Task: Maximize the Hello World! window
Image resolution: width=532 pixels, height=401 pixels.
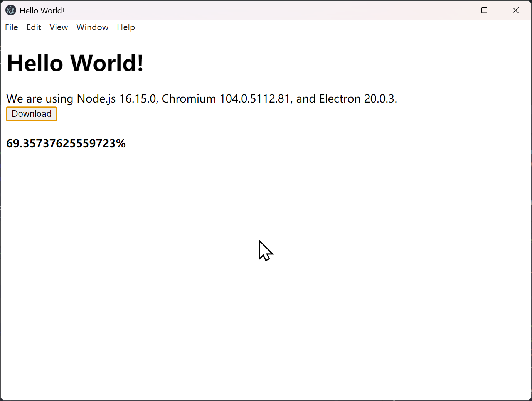Action: tap(485, 10)
